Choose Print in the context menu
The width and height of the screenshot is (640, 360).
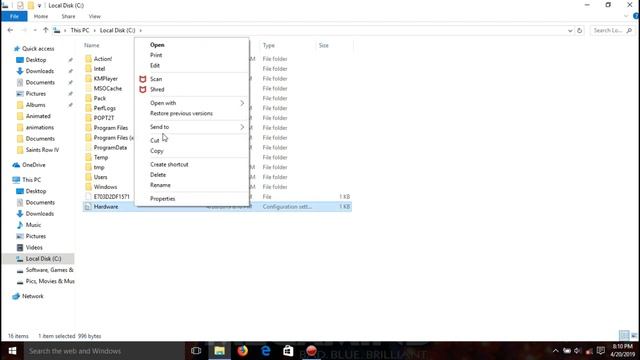156,55
